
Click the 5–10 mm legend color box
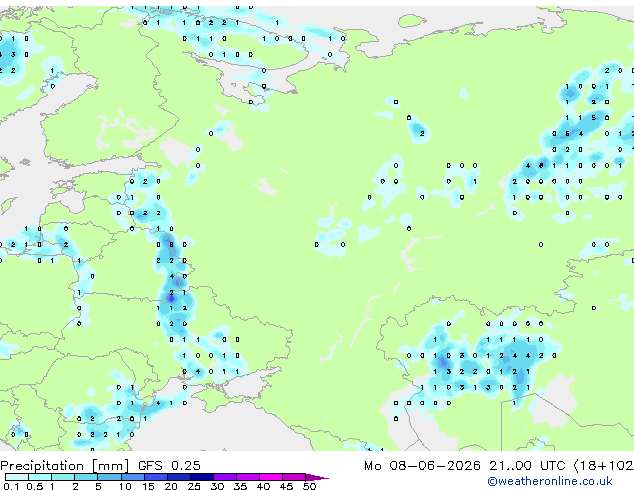point(109,477)
